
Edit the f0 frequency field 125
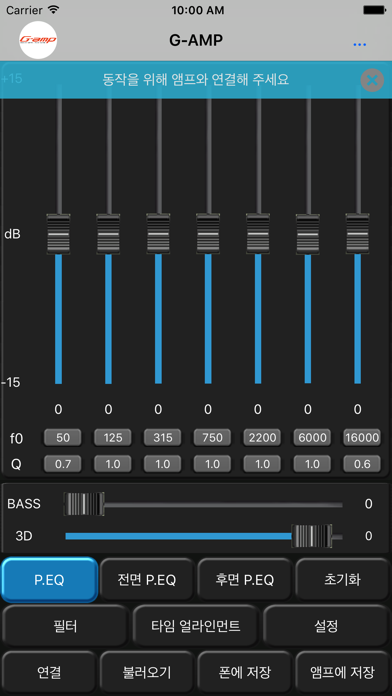[113, 438]
